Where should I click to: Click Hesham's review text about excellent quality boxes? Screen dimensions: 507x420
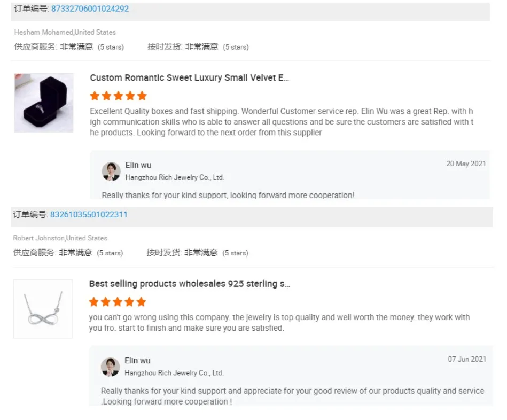(281, 122)
